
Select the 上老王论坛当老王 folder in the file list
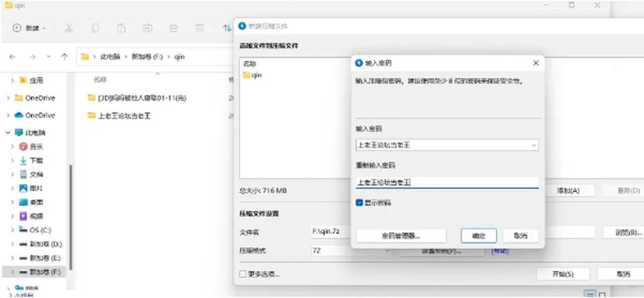119,116
